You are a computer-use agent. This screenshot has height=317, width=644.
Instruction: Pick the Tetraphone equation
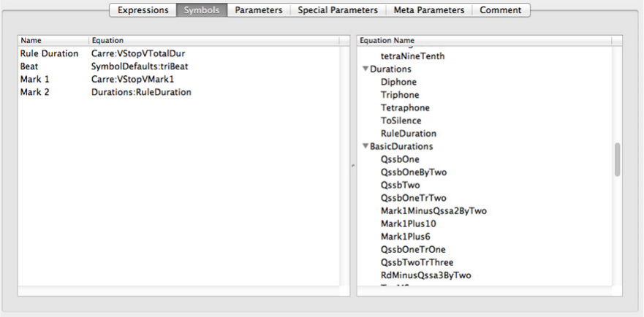[405, 108]
